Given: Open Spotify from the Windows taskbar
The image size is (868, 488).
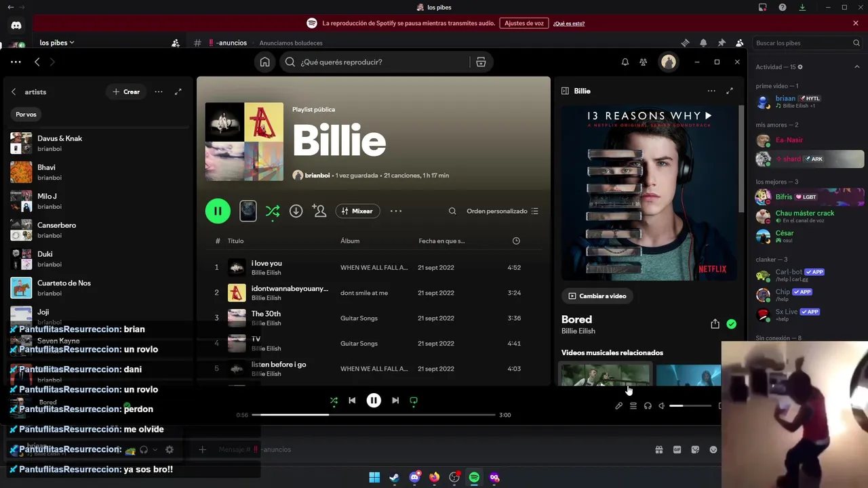Looking at the screenshot, I should 474,477.
